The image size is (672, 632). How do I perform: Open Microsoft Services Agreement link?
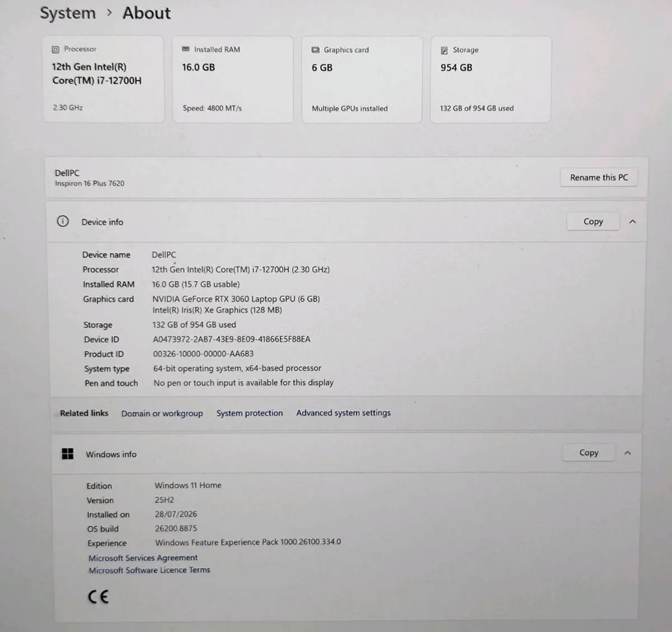point(143,558)
